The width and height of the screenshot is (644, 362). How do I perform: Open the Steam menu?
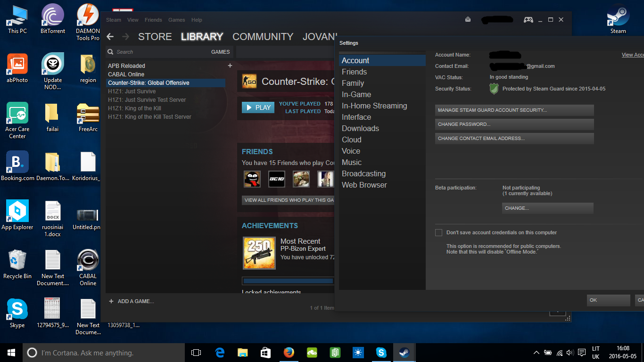pos(114,20)
